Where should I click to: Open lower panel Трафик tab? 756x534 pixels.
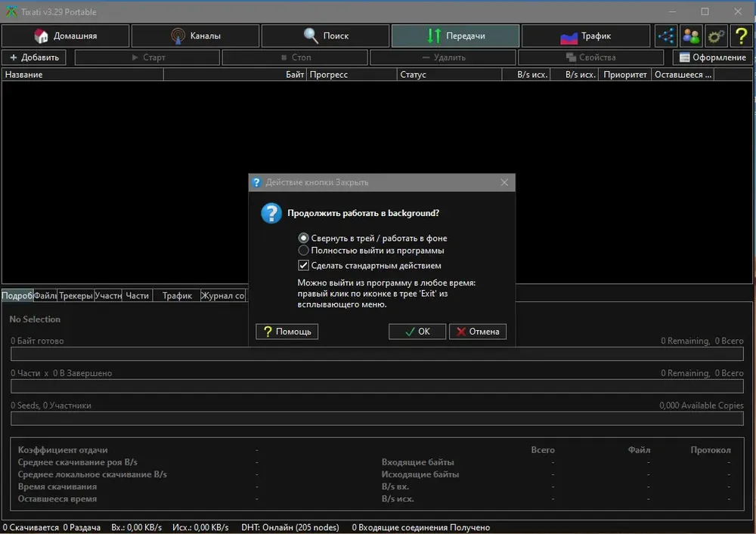(x=177, y=295)
